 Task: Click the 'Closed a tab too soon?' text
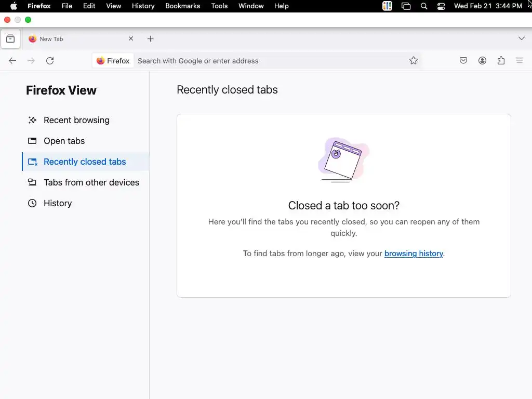click(344, 206)
